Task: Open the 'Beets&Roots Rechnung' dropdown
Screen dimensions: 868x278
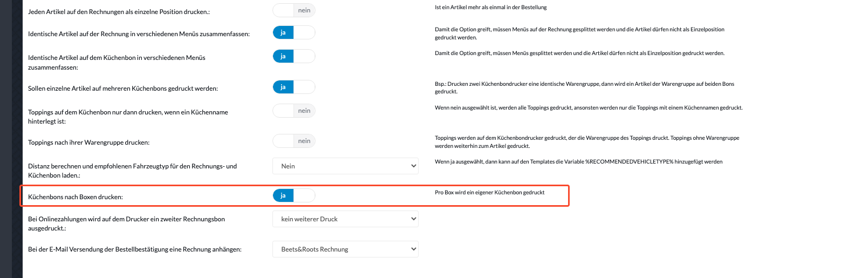Action: pos(345,249)
